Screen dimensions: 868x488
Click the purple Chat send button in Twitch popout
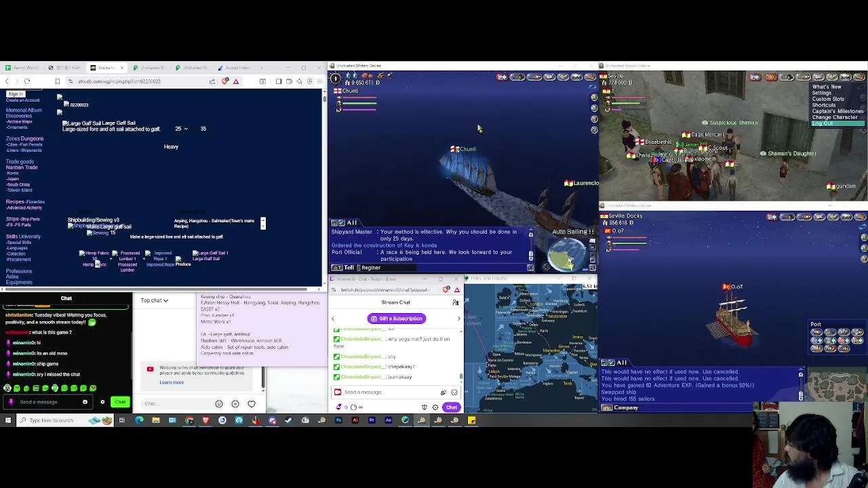[x=452, y=407]
